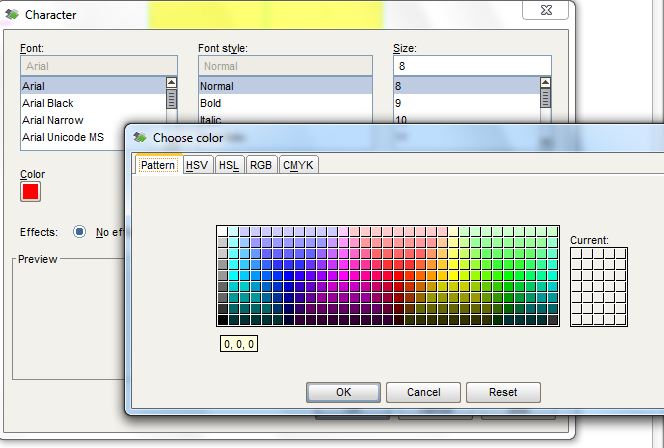The height and width of the screenshot is (448, 664).
Task: Select Arial in the font list
Action: pos(93,86)
